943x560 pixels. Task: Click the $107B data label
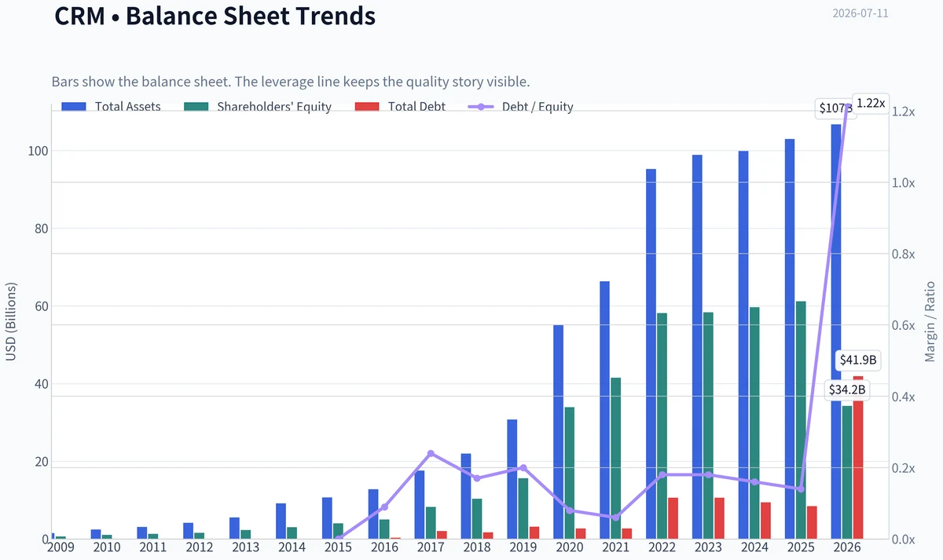click(833, 107)
